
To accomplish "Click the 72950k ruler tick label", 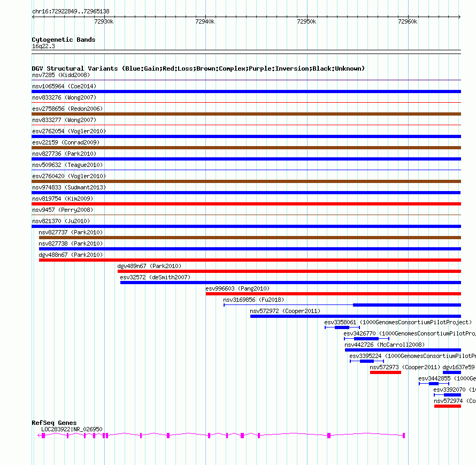I will [x=306, y=21].
